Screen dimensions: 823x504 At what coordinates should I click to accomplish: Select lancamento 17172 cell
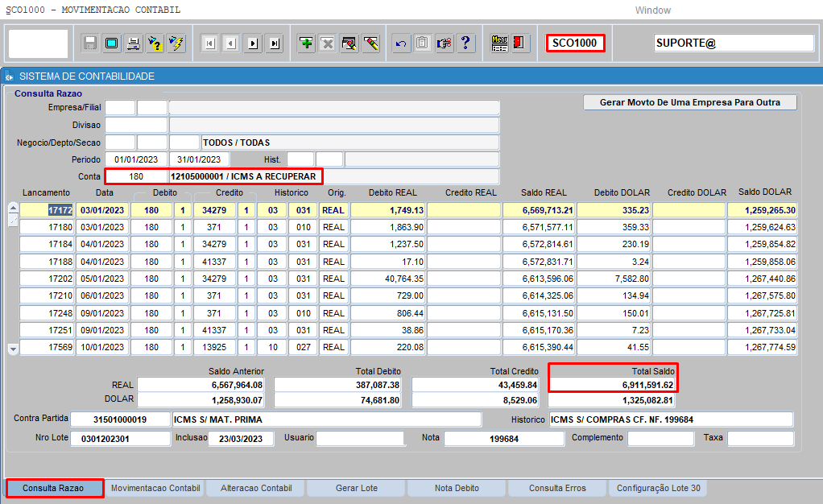pyautogui.click(x=47, y=210)
